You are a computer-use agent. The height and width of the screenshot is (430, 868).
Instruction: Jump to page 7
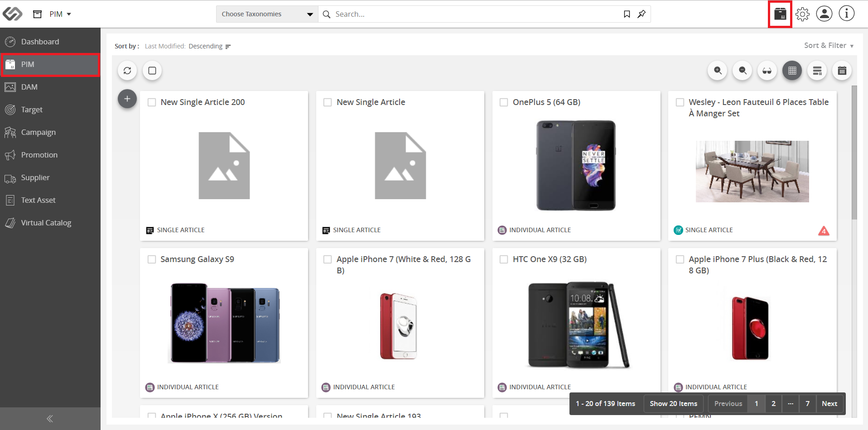point(807,404)
